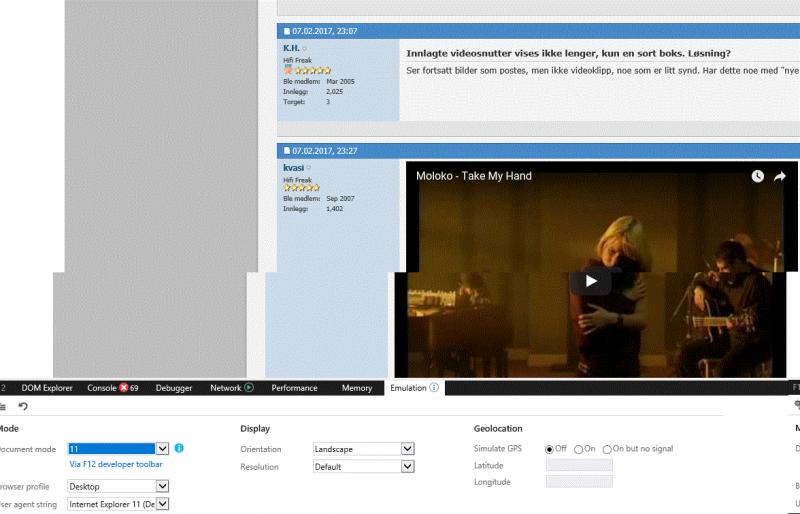Click the Longitude input field
The width and height of the screenshot is (800, 514).
[x=579, y=481]
